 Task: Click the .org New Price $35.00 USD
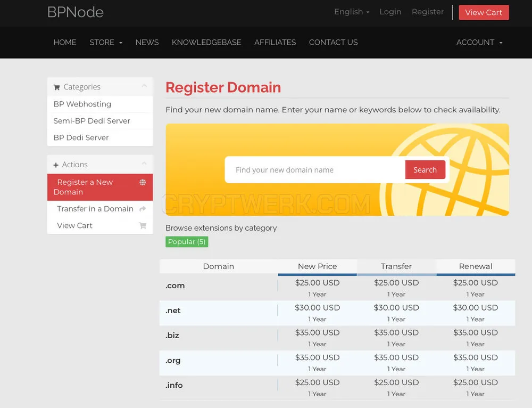(x=317, y=357)
